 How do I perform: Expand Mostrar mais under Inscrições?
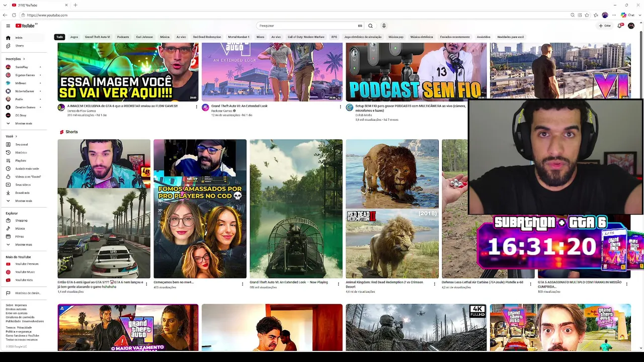tap(24, 123)
